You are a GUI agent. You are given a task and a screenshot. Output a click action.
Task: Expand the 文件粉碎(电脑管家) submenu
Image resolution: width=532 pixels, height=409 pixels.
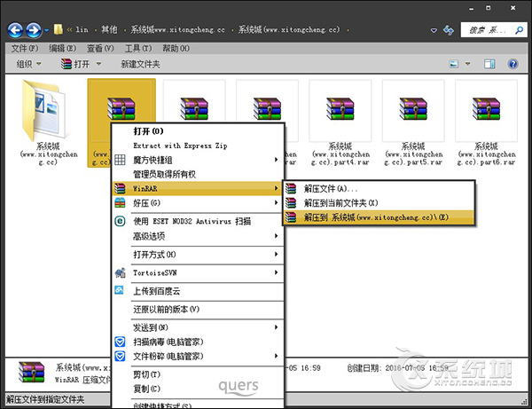[x=198, y=356]
